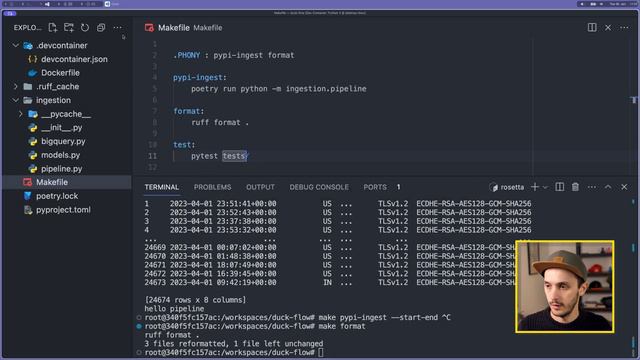
Task: Click the test: target line
Action: [184, 144]
